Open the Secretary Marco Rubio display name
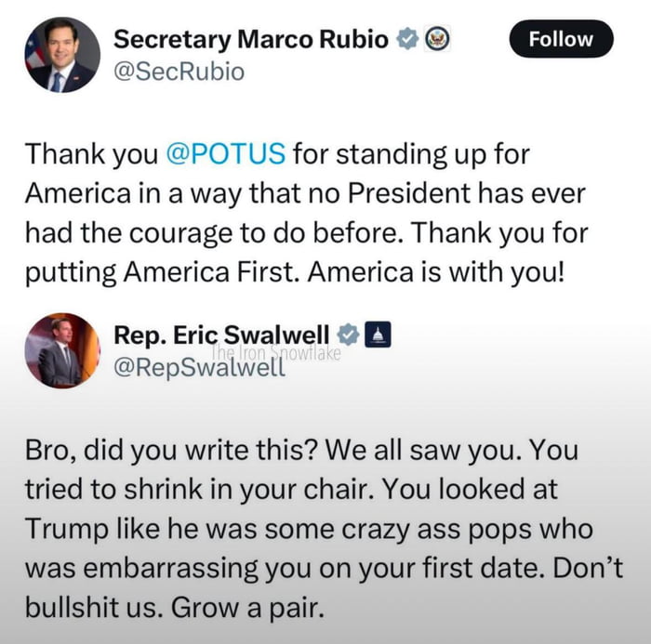 pyautogui.click(x=251, y=39)
